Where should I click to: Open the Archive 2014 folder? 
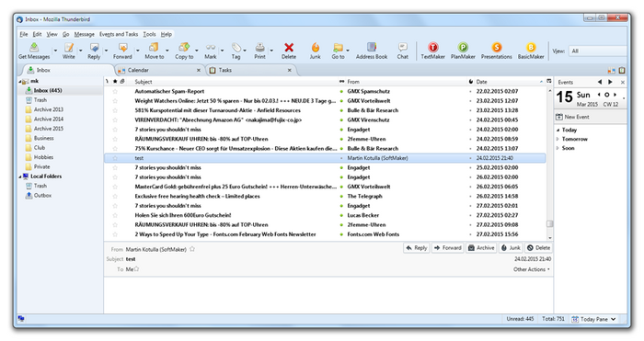pyautogui.click(x=49, y=119)
